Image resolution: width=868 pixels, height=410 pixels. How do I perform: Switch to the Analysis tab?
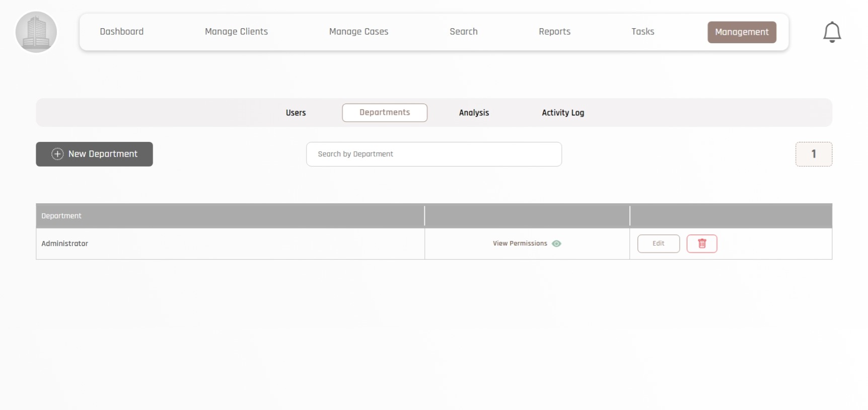point(474,113)
